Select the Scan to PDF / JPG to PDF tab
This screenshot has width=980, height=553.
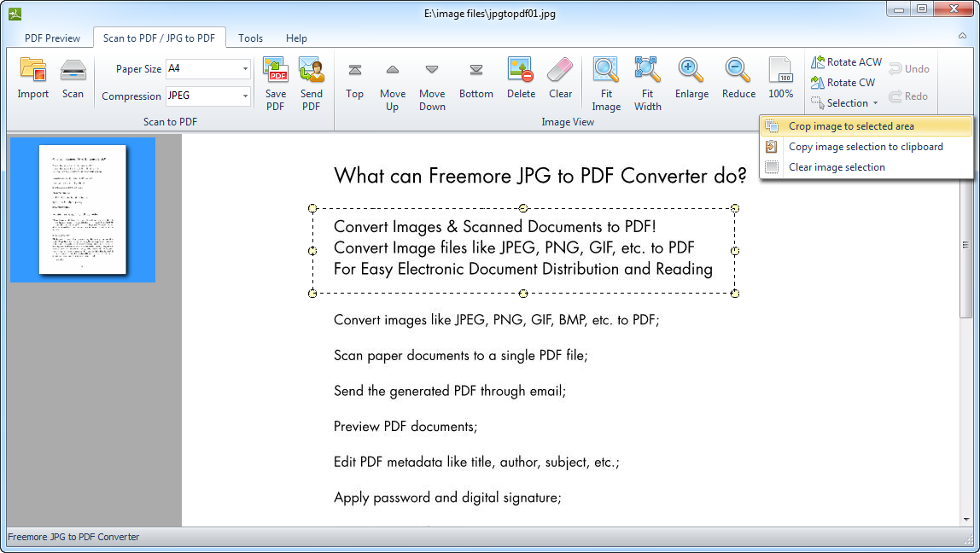[159, 38]
